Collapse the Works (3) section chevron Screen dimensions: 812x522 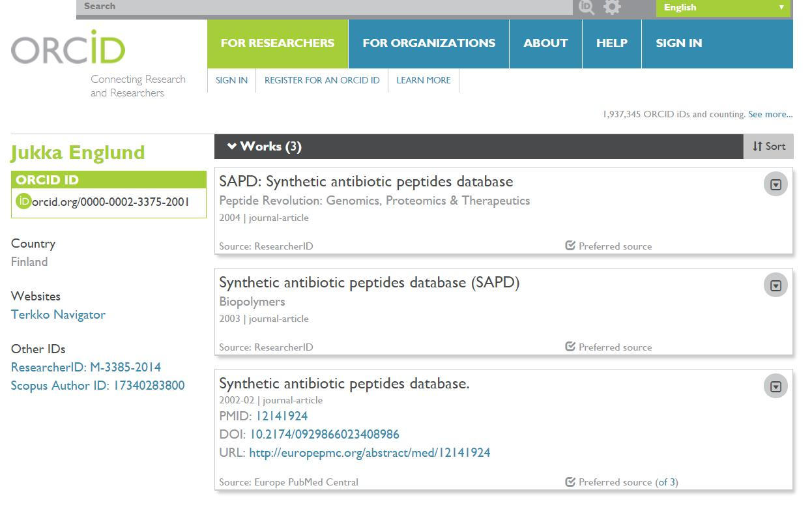click(231, 147)
